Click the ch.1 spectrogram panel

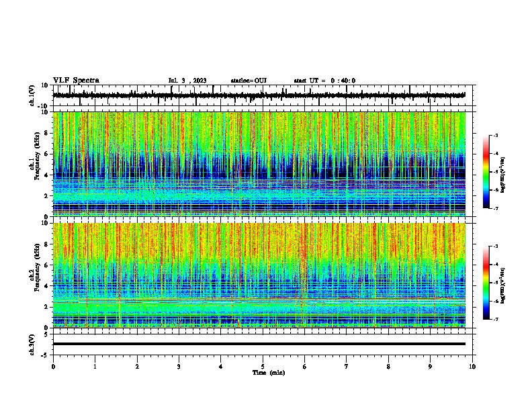pos(259,164)
